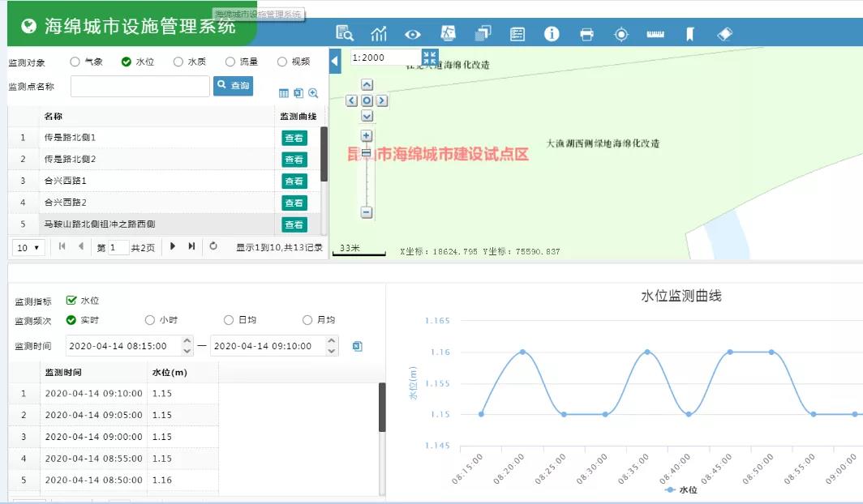The image size is (863, 504).
Task: Collapse the left panel with arrow
Action: (335, 61)
